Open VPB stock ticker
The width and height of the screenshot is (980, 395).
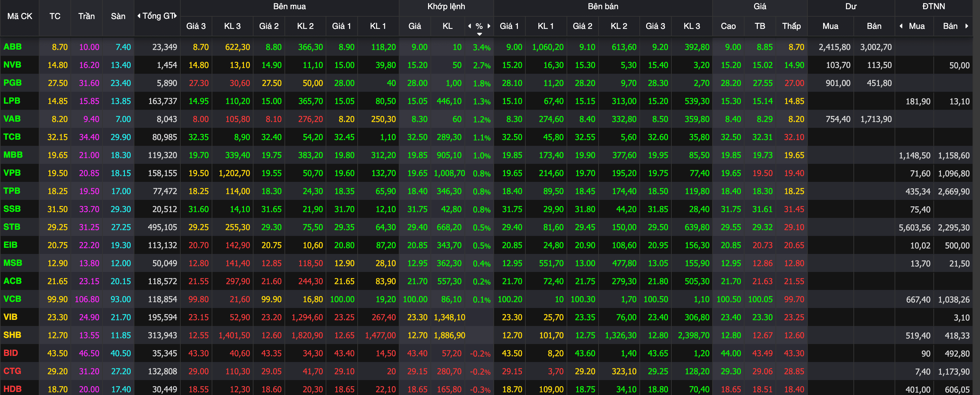click(12, 173)
